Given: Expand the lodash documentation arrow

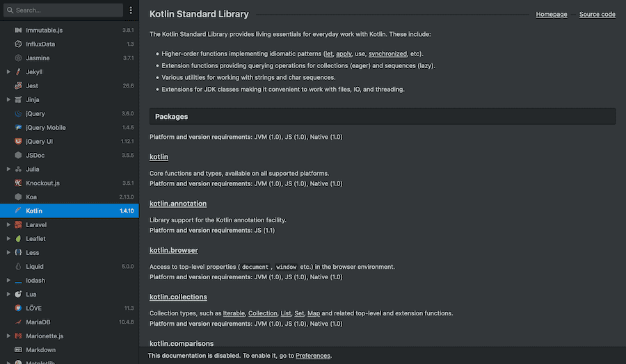Looking at the screenshot, I should pos(8,281).
